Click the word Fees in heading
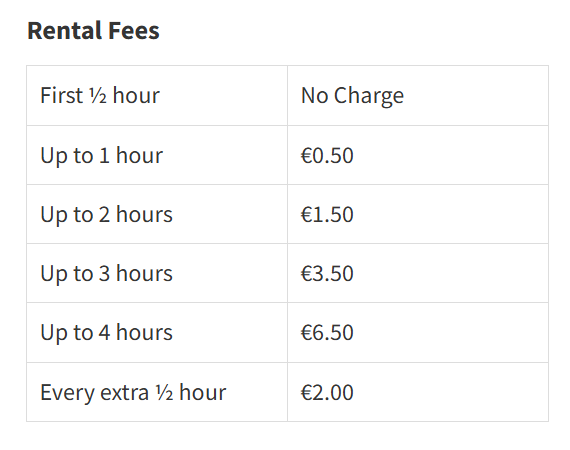This screenshot has height=450, width=570. 134,31
